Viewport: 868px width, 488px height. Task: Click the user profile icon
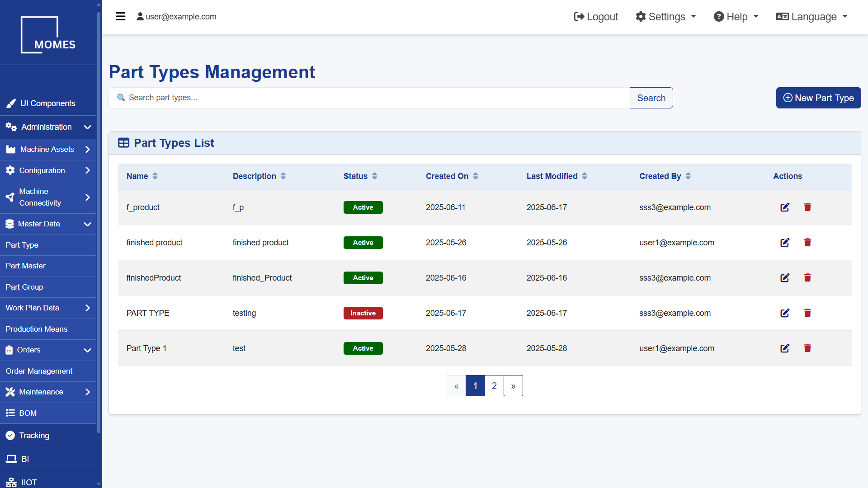pyautogui.click(x=140, y=17)
